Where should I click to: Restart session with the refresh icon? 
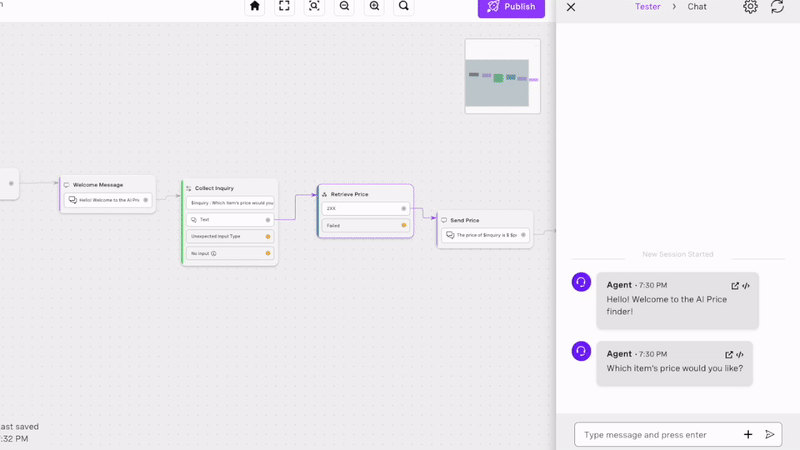(x=777, y=7)
